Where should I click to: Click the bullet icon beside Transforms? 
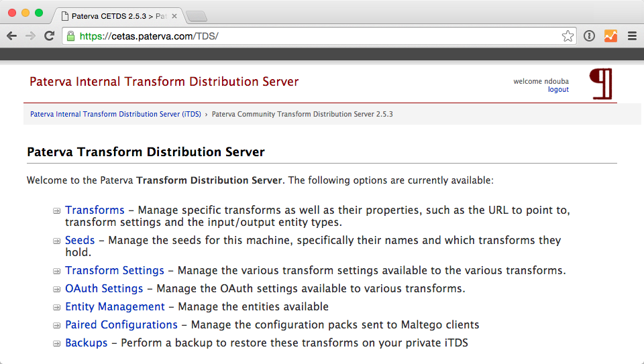tap(56, 211)
